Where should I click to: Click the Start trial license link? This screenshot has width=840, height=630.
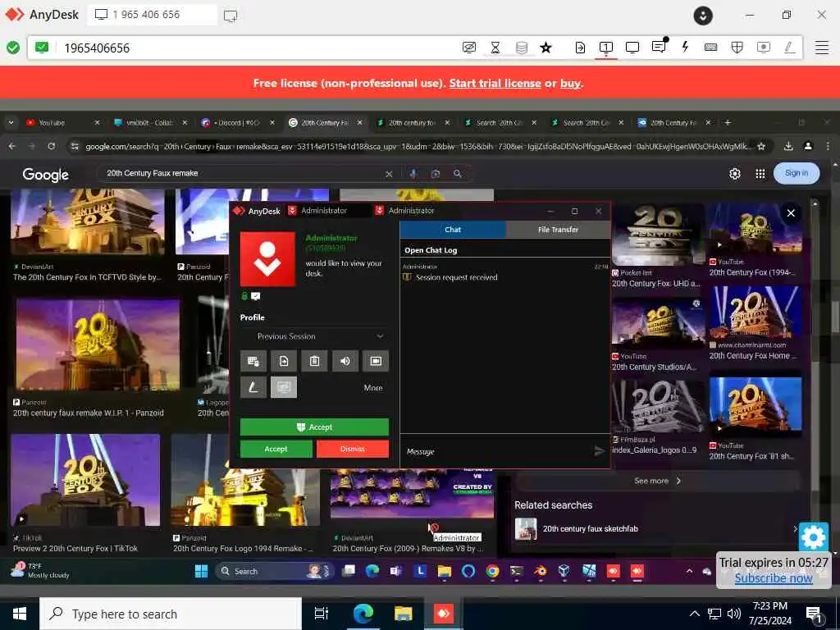pos(495,83)
